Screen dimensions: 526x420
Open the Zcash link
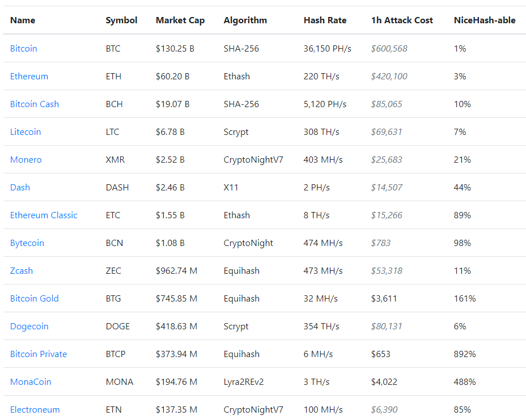(x=22, y=271)
